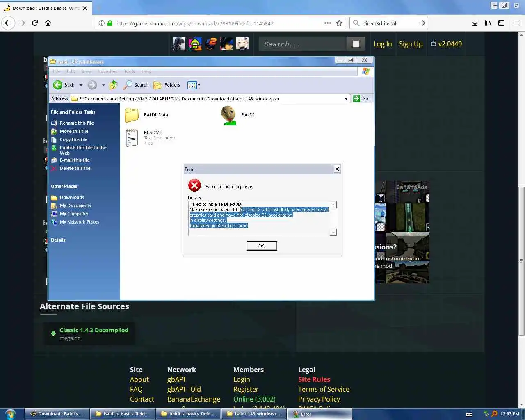Viewport: 525px width, 420px height.
Task: Select the README text document
Action: [150, 138]
